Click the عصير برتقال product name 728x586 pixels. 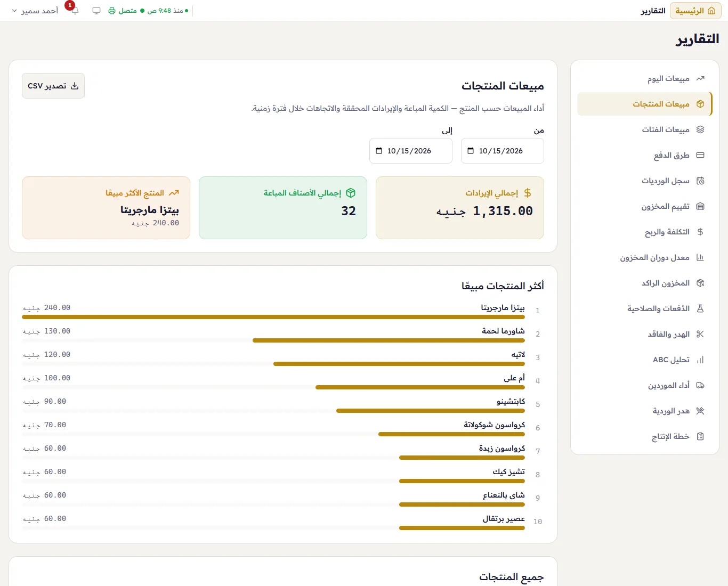pos(504,518)
